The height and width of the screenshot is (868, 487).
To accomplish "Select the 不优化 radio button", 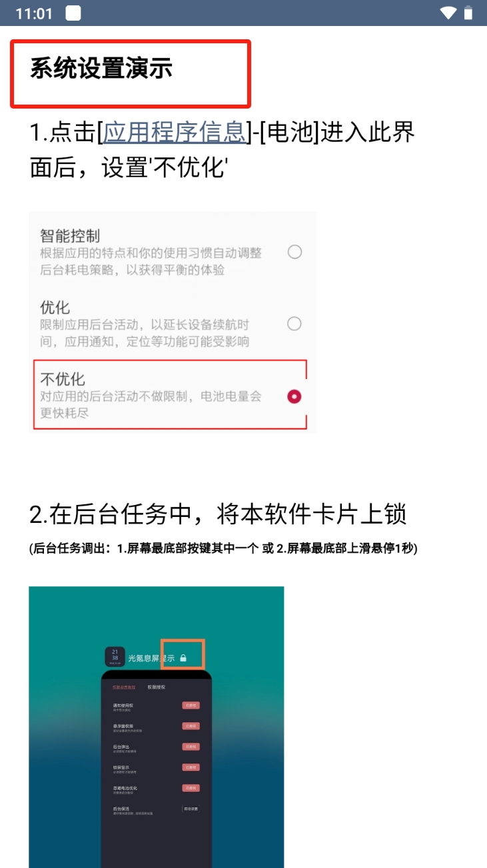I will coord(294,396).
